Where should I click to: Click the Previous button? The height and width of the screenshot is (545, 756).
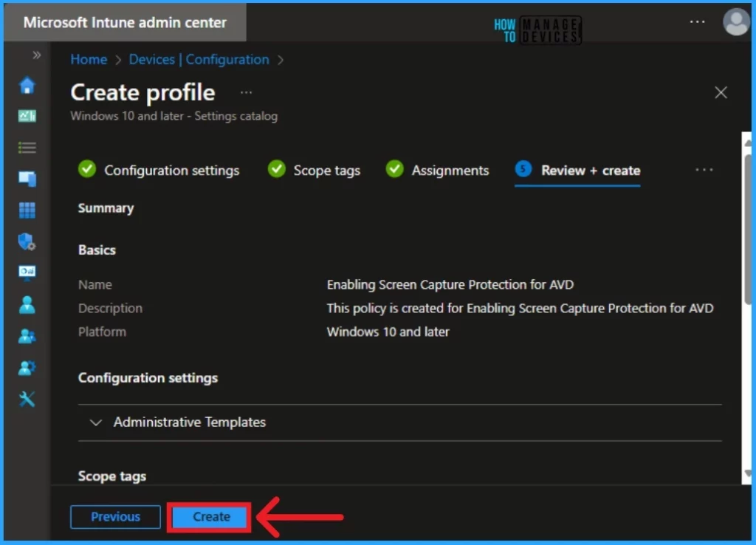tap(115, 516)
